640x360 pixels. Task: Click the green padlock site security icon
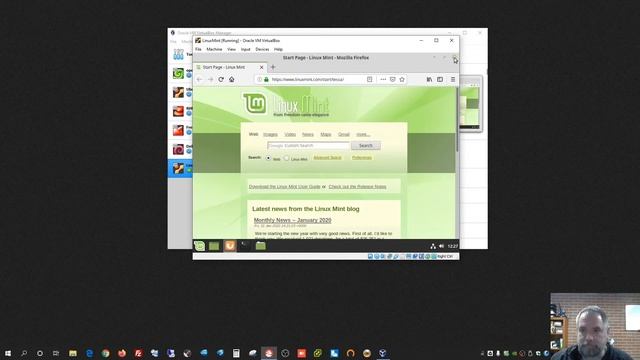point(267,79)
